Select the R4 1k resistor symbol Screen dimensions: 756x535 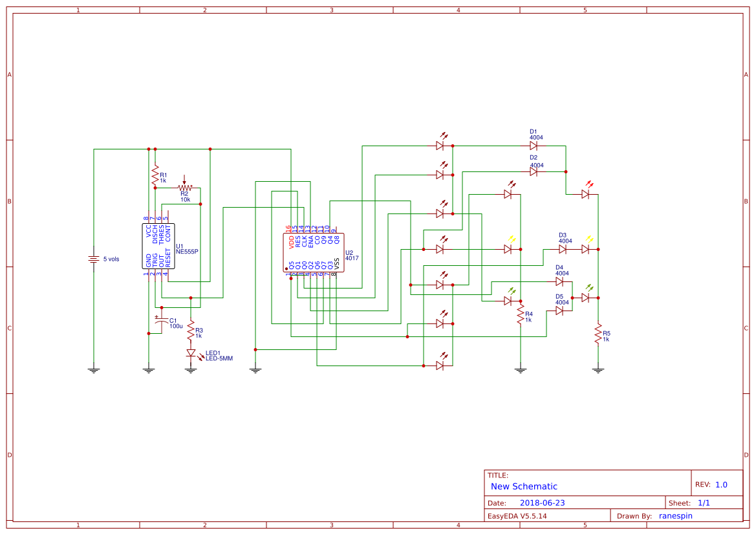click(520, 314)
